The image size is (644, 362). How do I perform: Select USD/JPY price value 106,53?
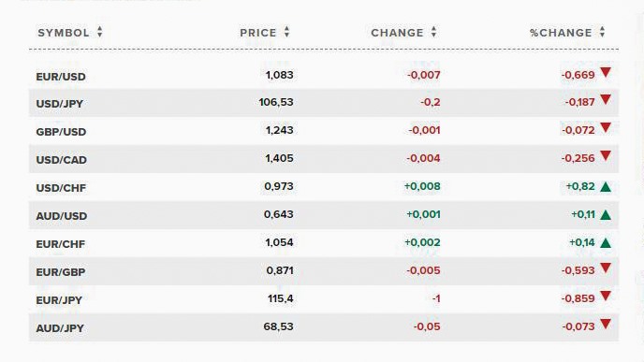tap(276, 102)
